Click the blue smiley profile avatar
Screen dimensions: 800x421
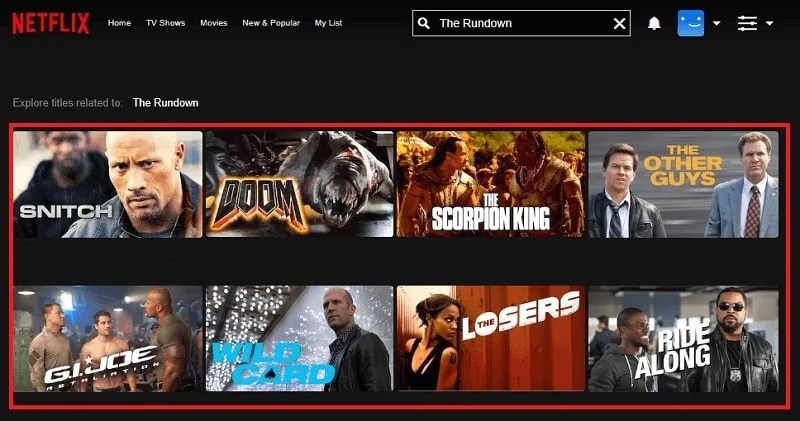tap(691, 23)
